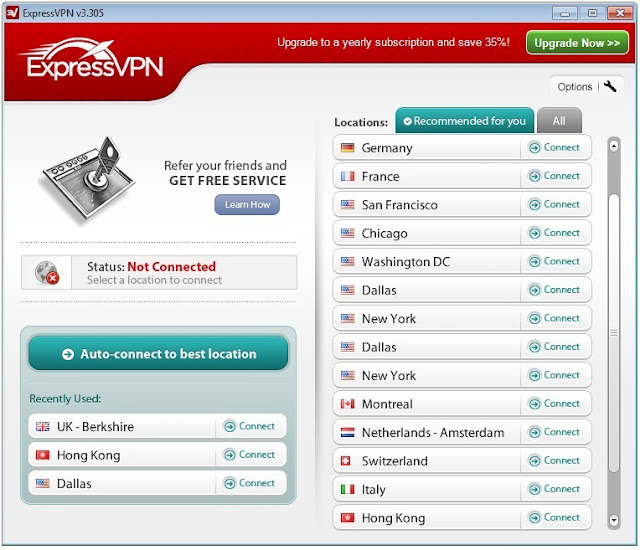This screenshot has width=640, height=550.
Task: Select the Montreal location name
Action: point(387,404)
